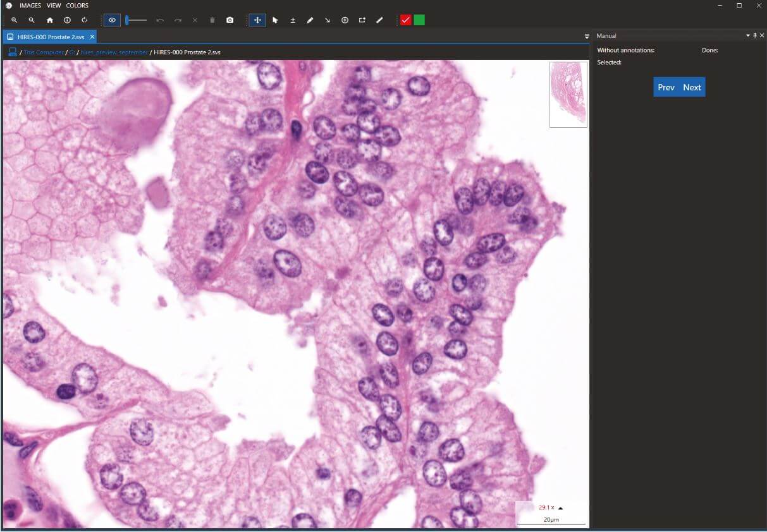Open the IMAGES menu

click(x=30, y=6)
